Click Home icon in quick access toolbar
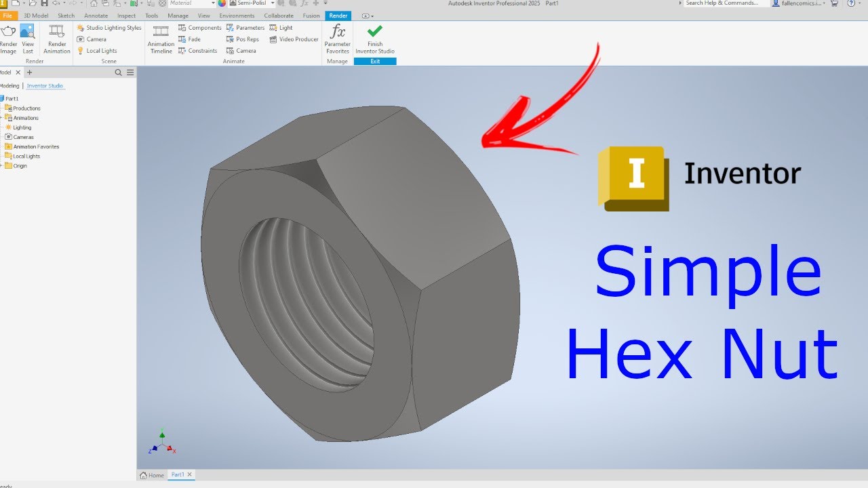Viewport: 868px width, 488px height. coord(94,3)
